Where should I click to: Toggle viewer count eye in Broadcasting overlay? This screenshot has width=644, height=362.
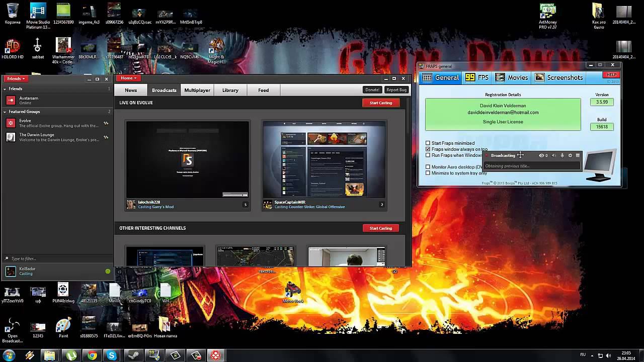[x=541, y=155]
